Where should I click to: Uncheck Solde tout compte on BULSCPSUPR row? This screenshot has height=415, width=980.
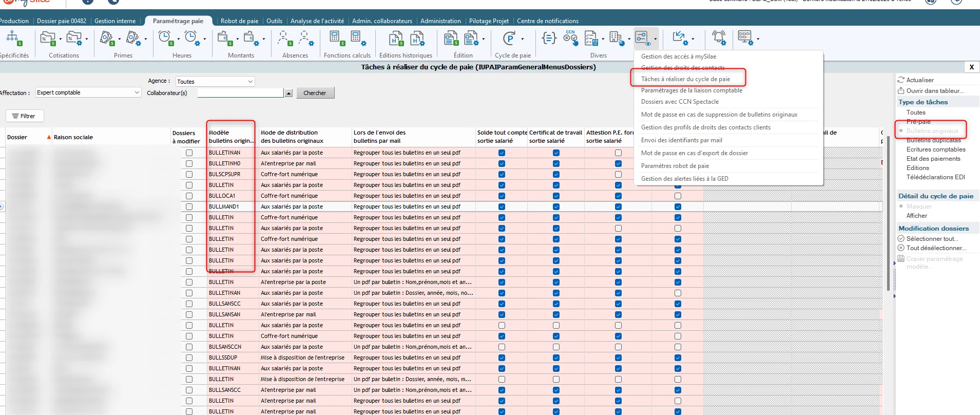pos(502,175)
